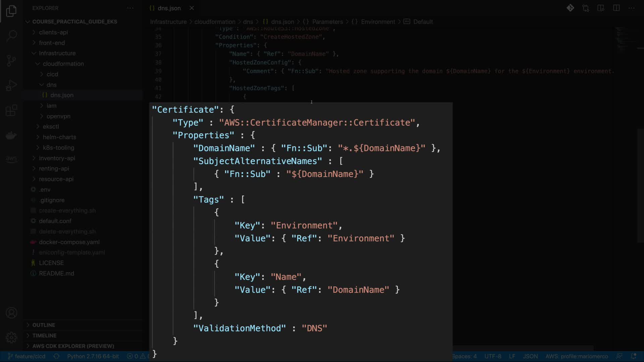Expand the TIMELINE section

click(44, 336)
